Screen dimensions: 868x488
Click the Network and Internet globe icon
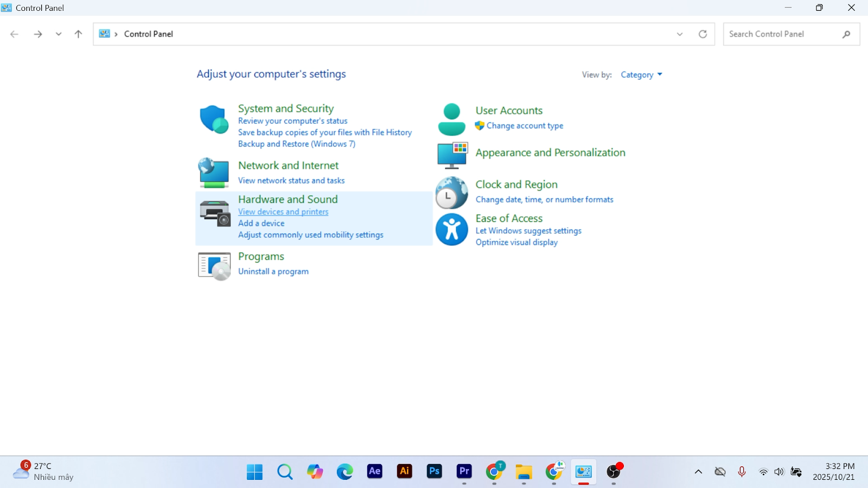[x=214, y=172]
